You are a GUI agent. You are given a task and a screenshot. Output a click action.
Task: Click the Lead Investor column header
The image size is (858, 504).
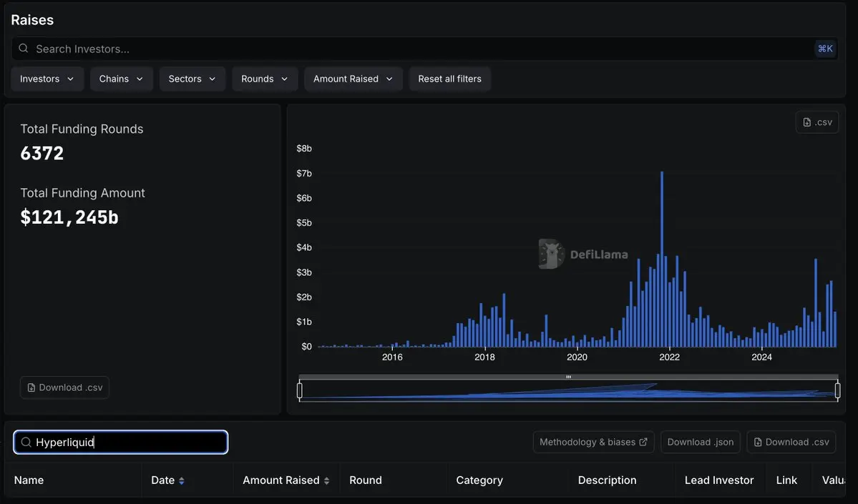(719, 480)
